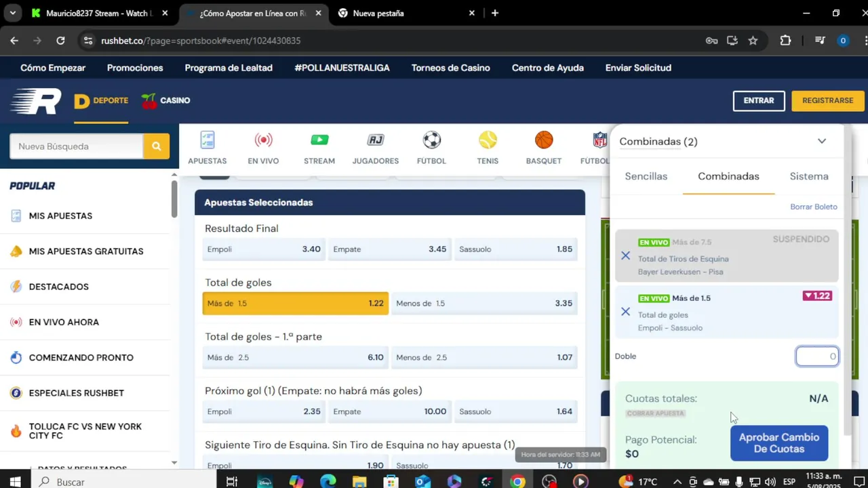Image resolution: width=868 pixels, height=488 pixels.
Task: Open MIS APUESTAS GRATUITAS in sidebar
Action: [x=86, y=251]
